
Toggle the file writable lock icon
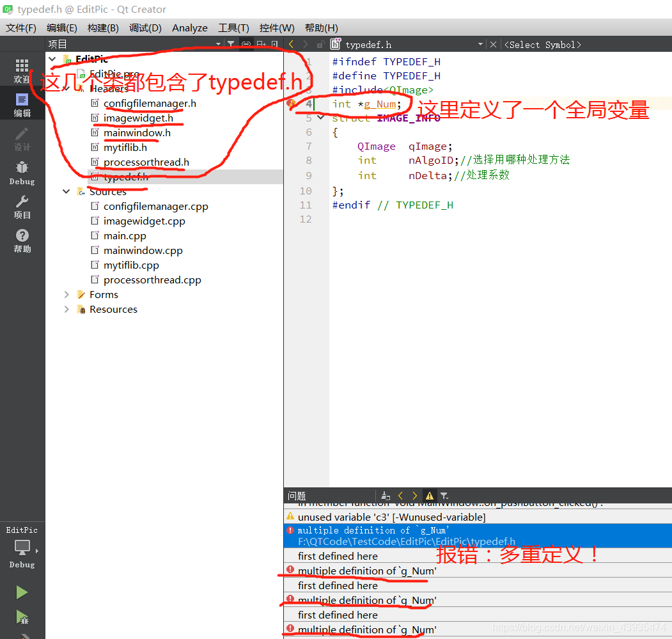[320, 45]
